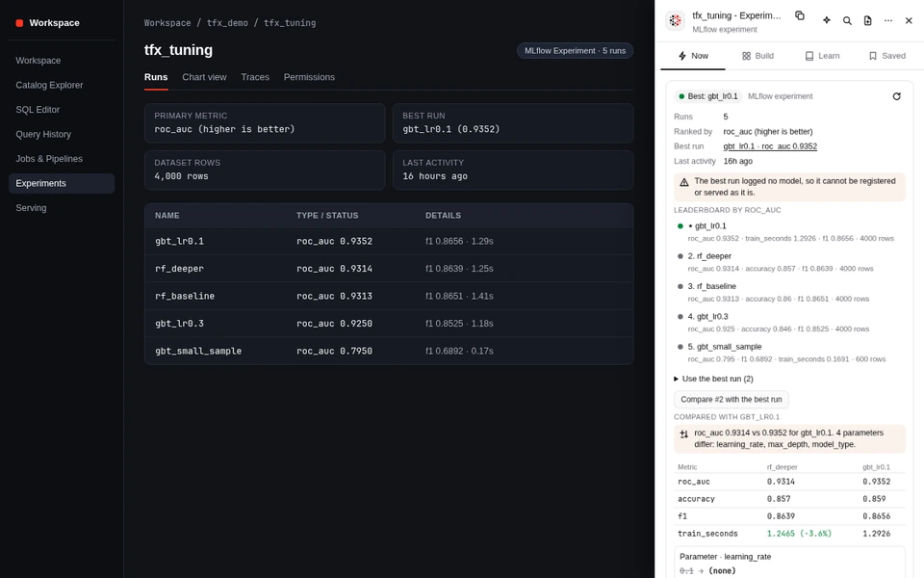This screenshot has height=578, width=924.
Task: Click the BEST RUN card
Action: click(x=513, y=123)
